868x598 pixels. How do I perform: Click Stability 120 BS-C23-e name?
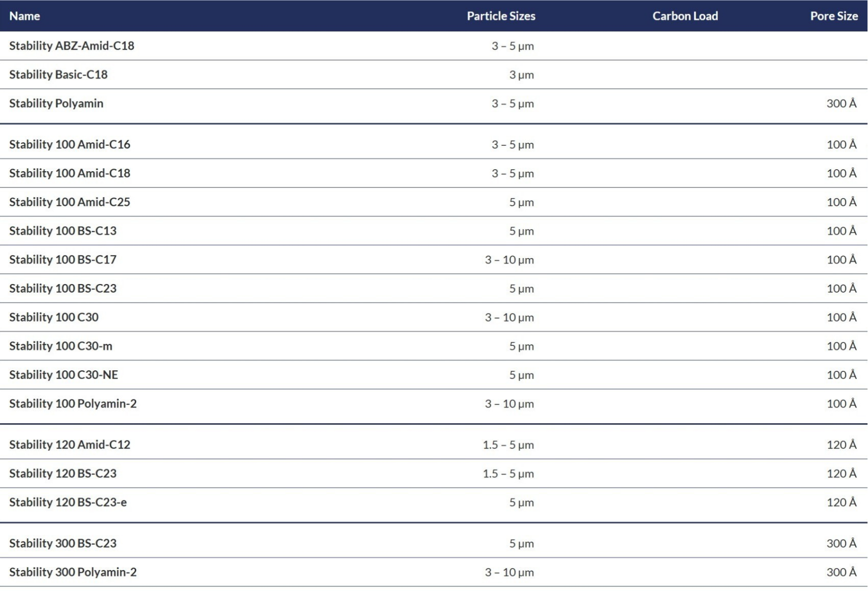pos(68,502)
